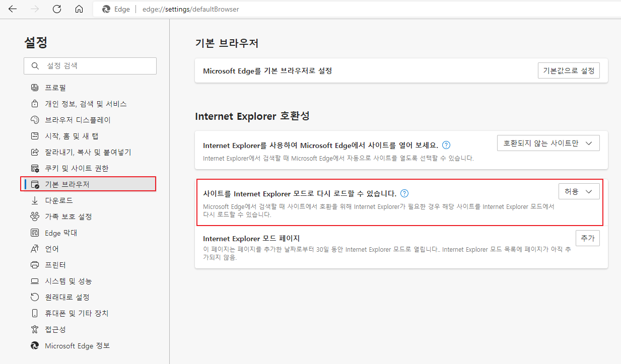Click the phone icon beside 휴대폰 및 기타 장치

(x=35, y=313)
